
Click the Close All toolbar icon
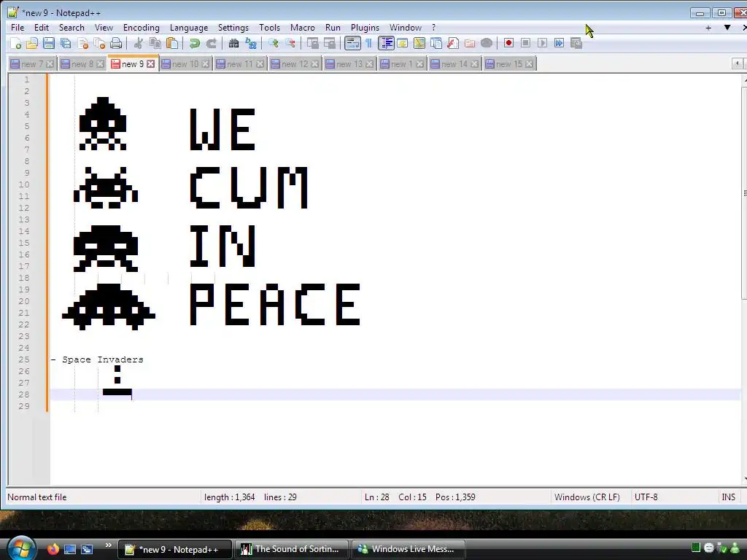click(99, 43)
